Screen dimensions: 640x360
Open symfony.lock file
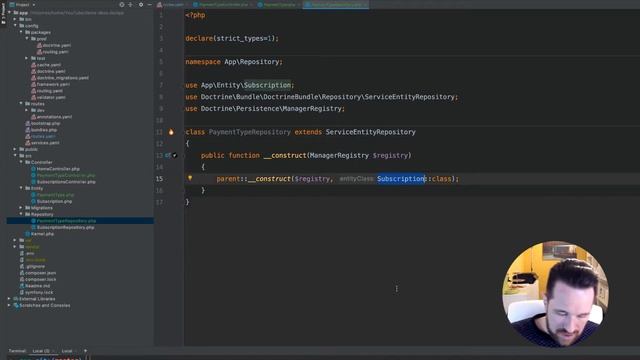39,293
